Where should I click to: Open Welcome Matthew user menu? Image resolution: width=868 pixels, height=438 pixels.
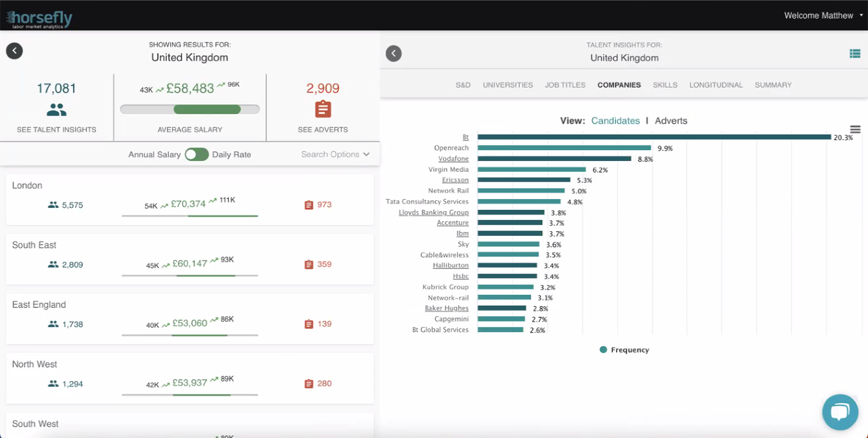[x=824, y=15]
